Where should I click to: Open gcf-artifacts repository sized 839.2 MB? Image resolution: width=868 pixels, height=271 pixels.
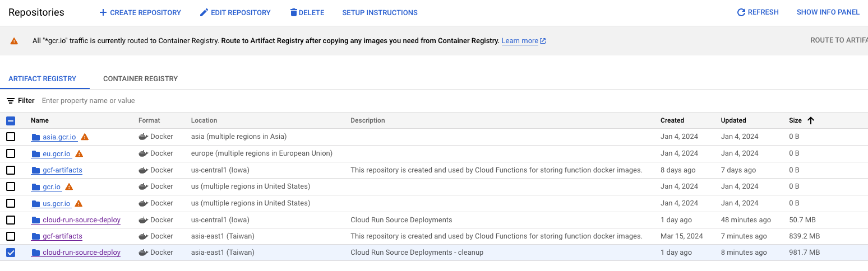pyautogui.click(x=62, y=236)
